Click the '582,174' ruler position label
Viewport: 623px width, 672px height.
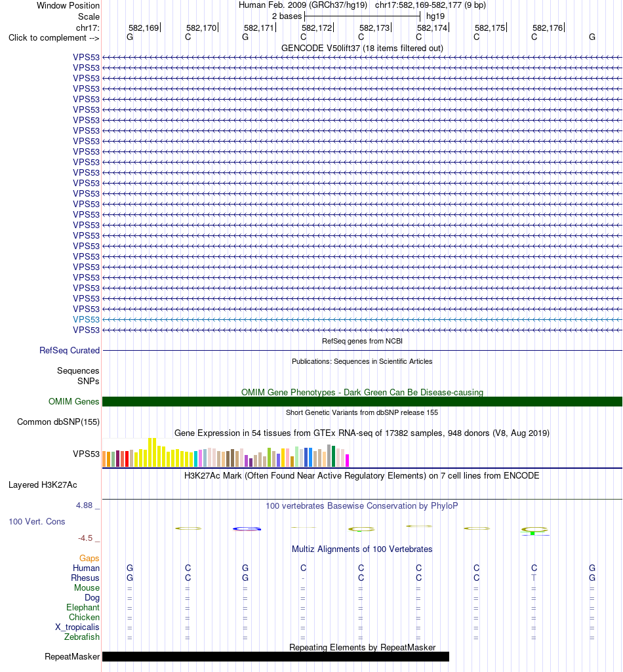(x=433, y=28)
